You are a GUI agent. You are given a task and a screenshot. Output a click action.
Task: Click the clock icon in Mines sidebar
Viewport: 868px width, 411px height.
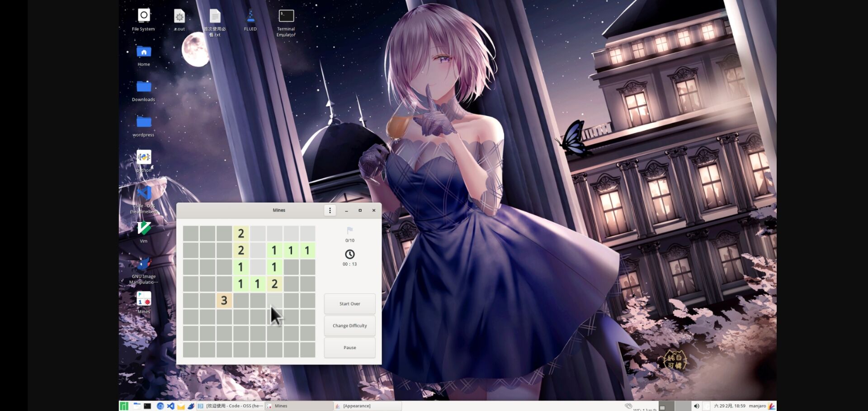tap(350, 254)
